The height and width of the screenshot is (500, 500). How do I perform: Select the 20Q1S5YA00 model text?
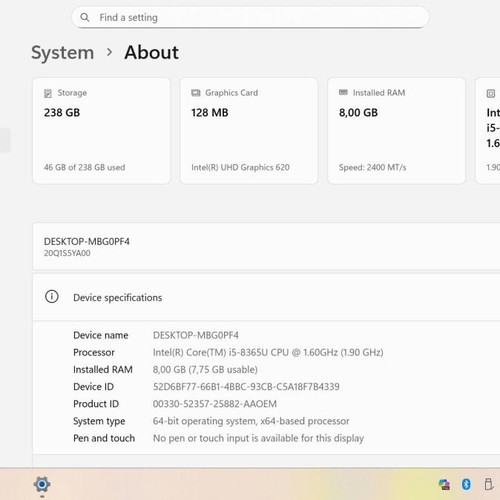(67, 253)
